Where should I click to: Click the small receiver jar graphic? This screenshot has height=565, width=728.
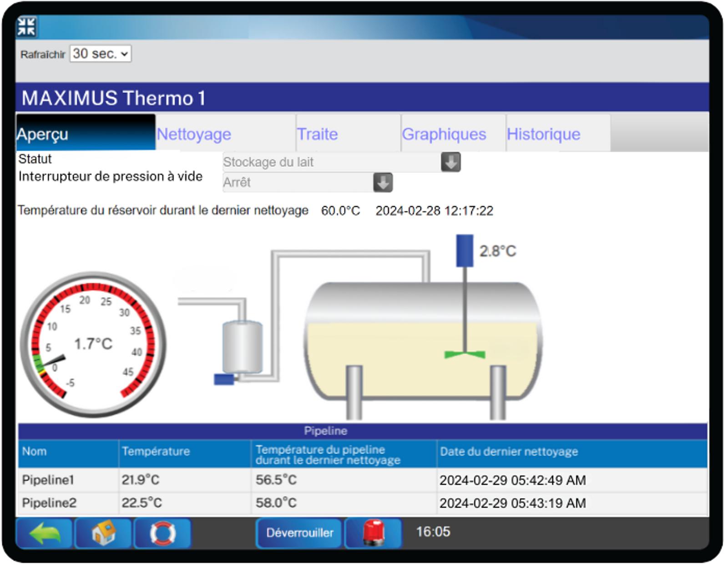[242, 347]
